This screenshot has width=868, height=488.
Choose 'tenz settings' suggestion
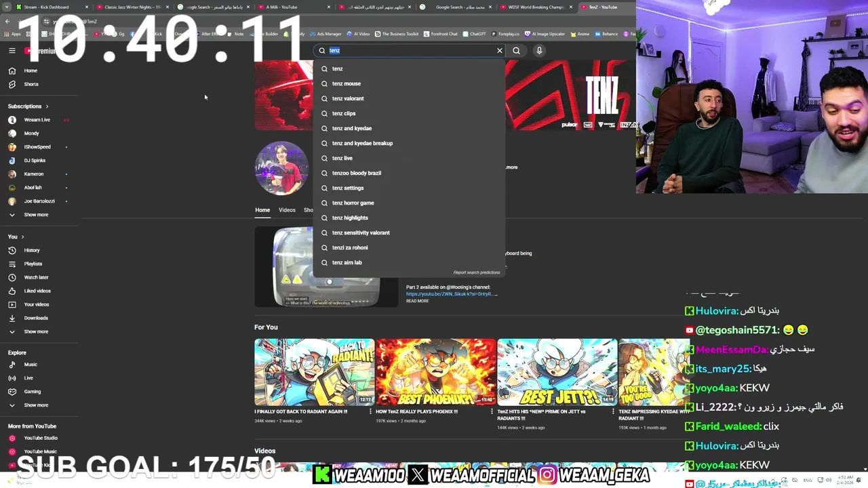409,188
